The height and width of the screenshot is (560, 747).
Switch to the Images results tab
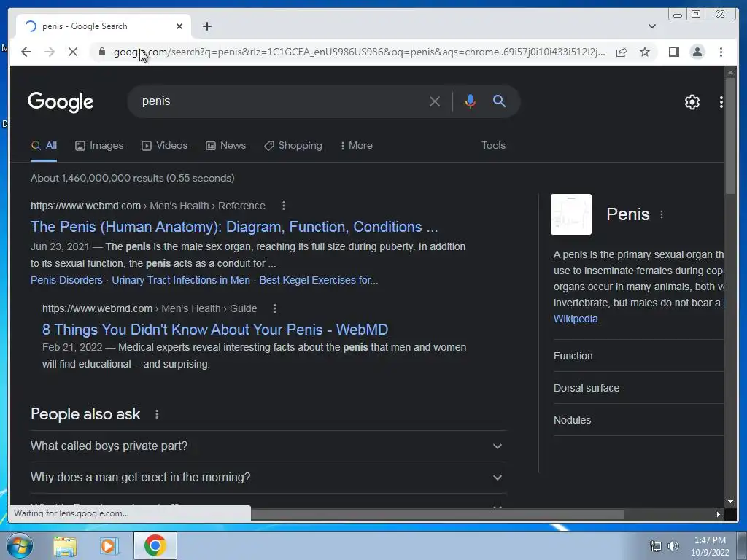click(99, 146)
